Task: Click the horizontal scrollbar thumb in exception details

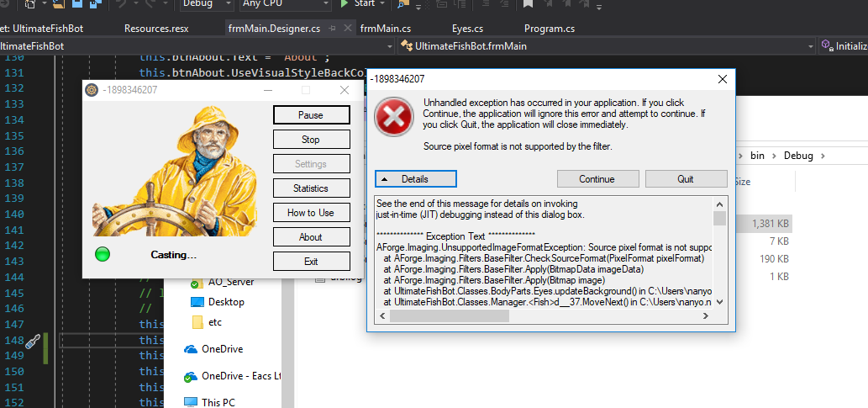Action: point(449,316)
